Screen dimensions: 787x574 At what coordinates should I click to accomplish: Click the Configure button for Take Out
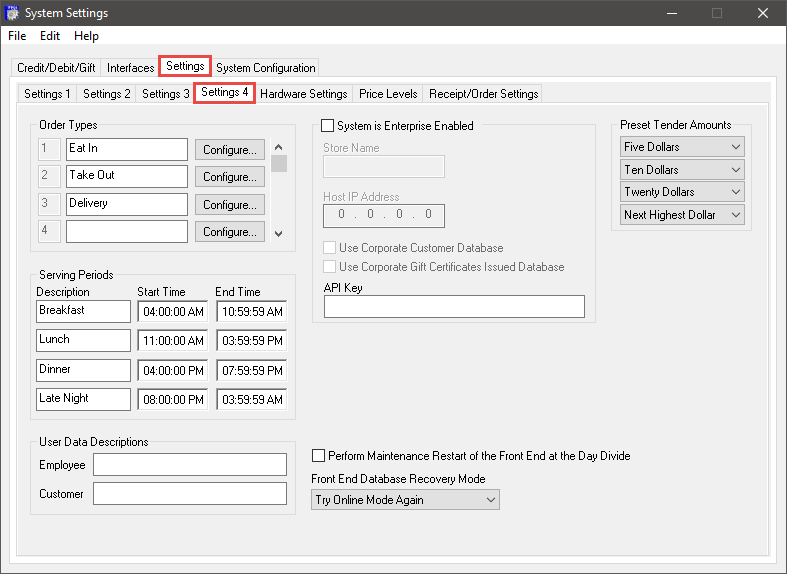pos(229,177)
